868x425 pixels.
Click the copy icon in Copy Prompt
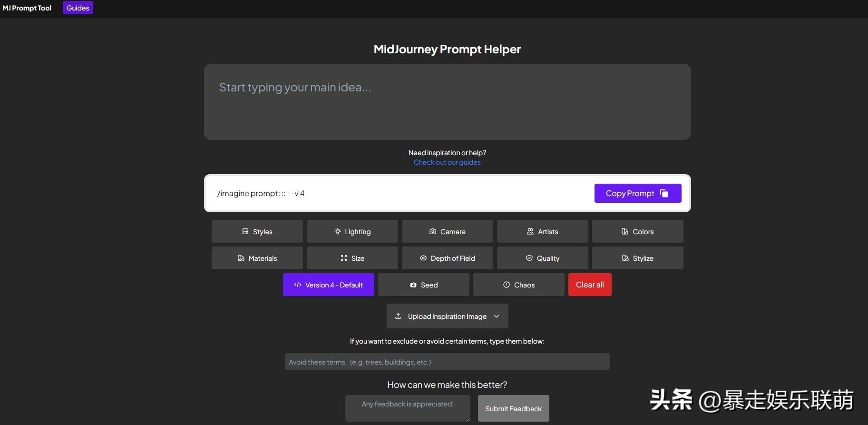(x=664, y=193)
